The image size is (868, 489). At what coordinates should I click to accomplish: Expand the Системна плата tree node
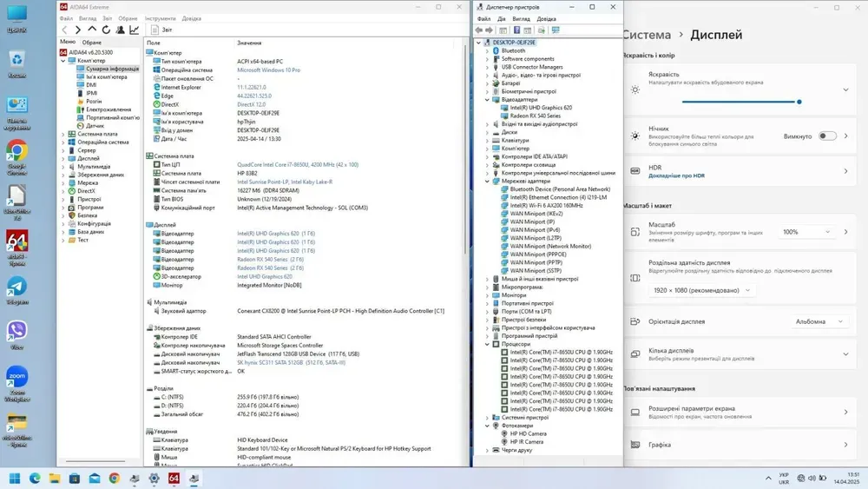(x=63, y=135)
